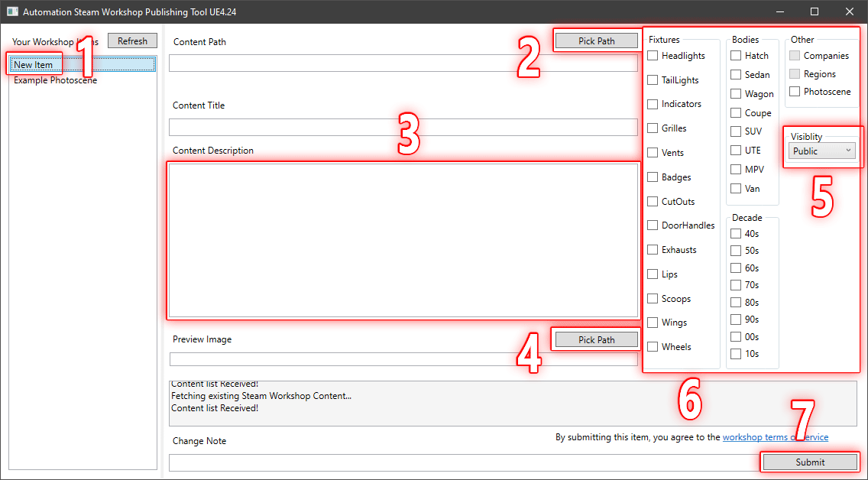This screenshot has width=868, height=480.
Task: Open the Visibility dropdown set to Public
Action: [821, 151]
